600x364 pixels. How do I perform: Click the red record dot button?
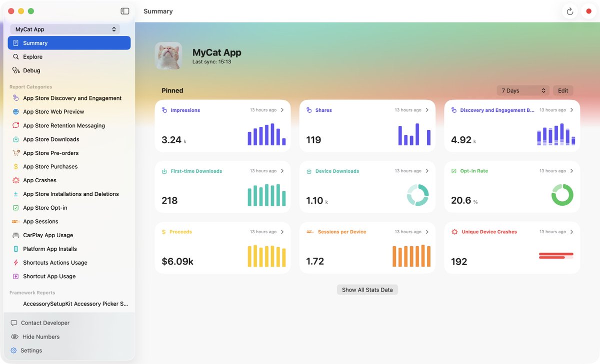[x=588, y=11]
